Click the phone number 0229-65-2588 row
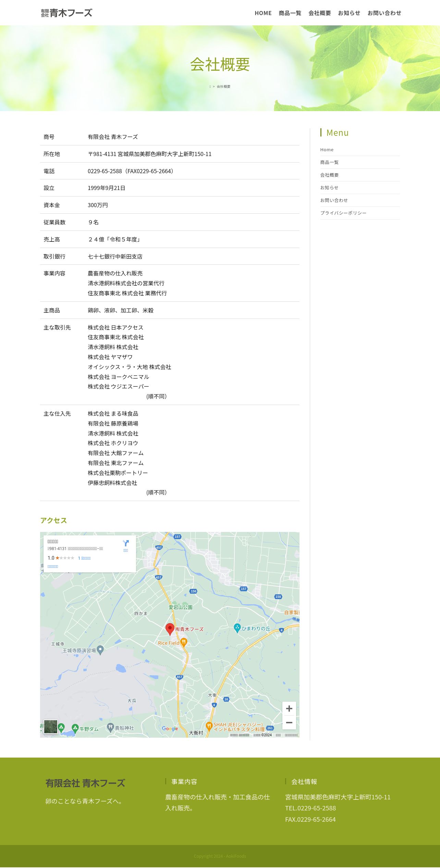The width and height of the screenshot is (440, 868). (x=170, y=171)
